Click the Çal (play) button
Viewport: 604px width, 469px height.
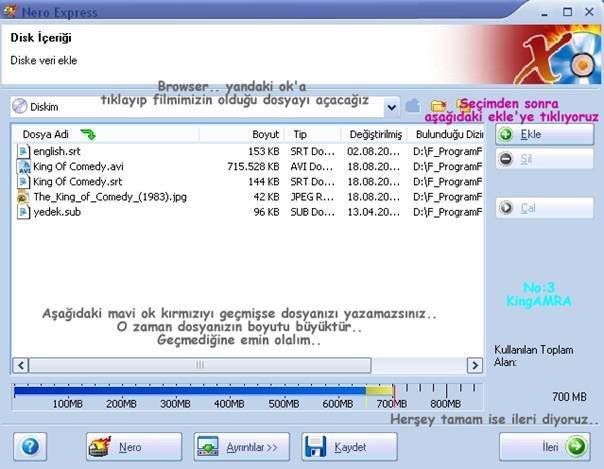pyautogui.click(x=544, y=208)
